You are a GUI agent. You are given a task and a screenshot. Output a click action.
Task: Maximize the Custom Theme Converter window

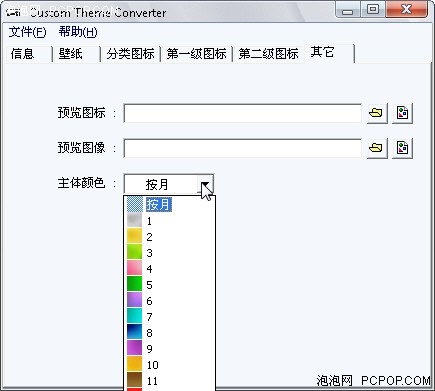coord(373,10)
